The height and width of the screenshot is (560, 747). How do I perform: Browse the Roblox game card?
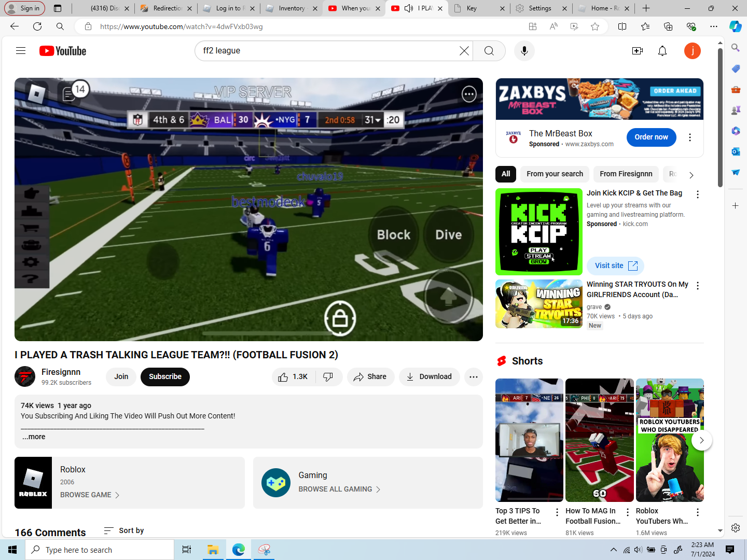[x=130, y=483]
